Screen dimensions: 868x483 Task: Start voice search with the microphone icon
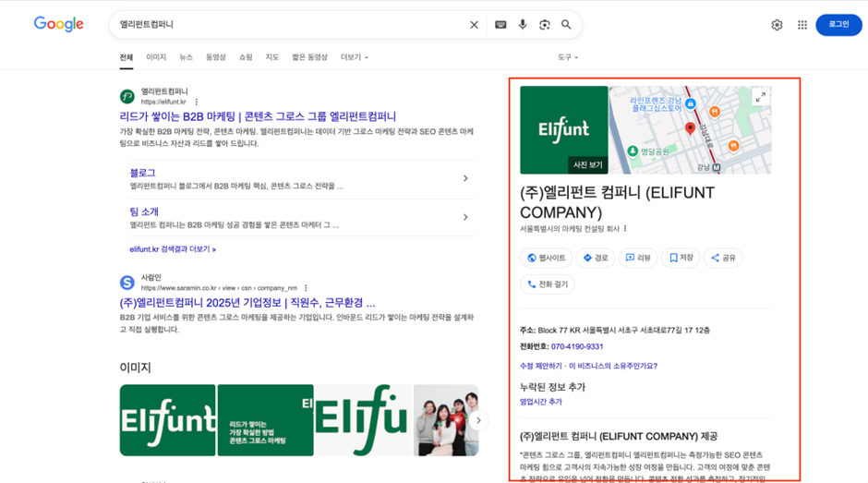tap(523, 25)
